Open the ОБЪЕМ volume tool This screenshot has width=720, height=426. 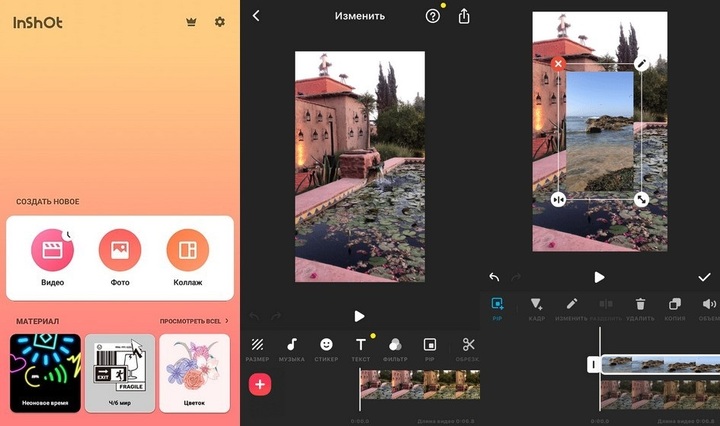tap(709, 308)
